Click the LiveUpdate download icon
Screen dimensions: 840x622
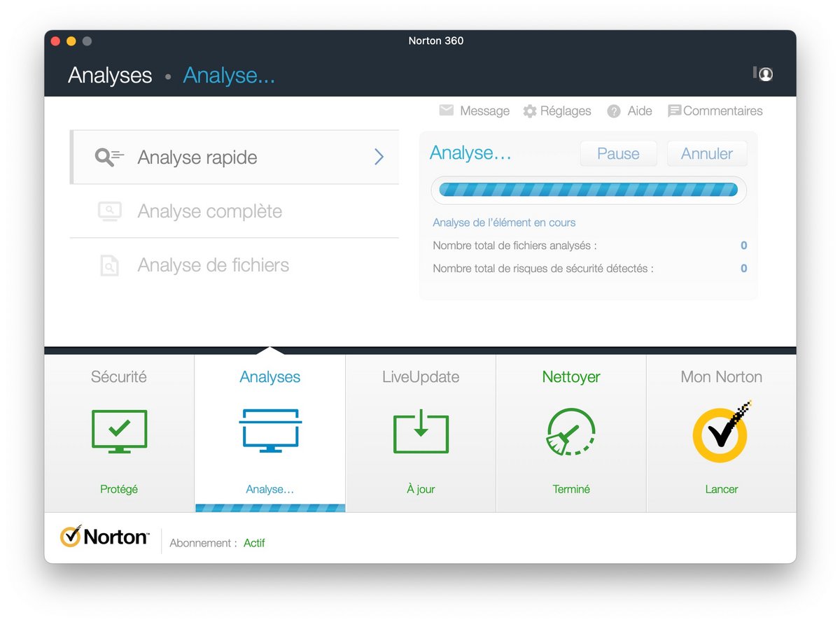[x=421, y=431]
